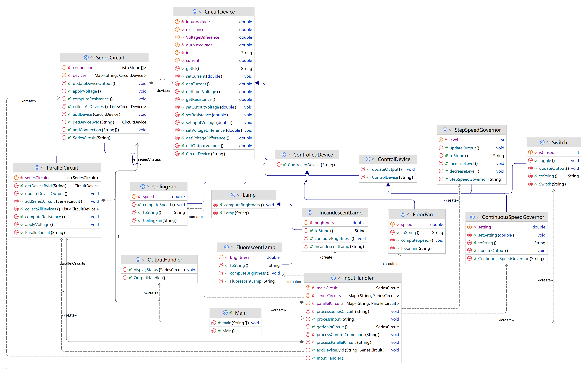The height and width of the screenshot is (370, 588).
Task: Select the displayStatus(SeriesCircuit) method
Action: coord(159,270)
